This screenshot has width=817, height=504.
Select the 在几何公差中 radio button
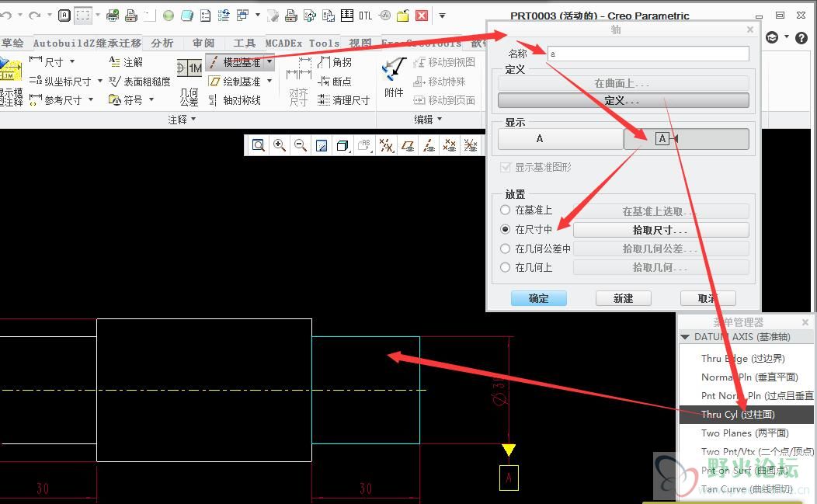click(x=505, y=249)
